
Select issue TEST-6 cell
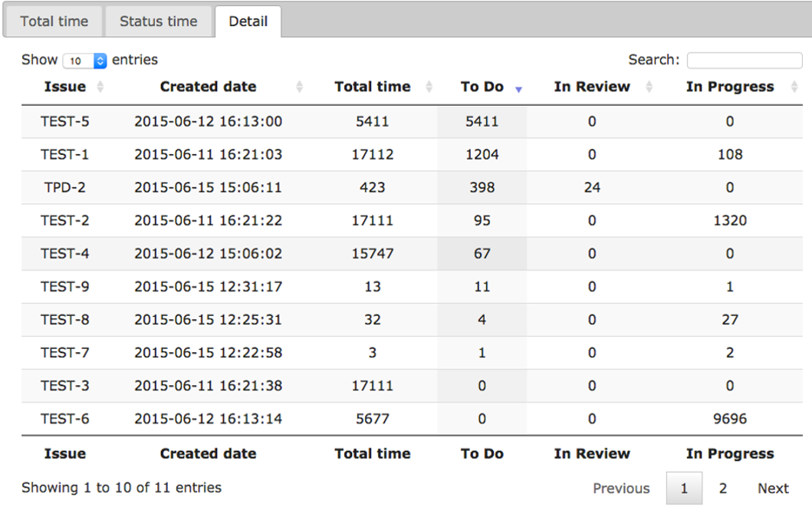click(65, 419)
